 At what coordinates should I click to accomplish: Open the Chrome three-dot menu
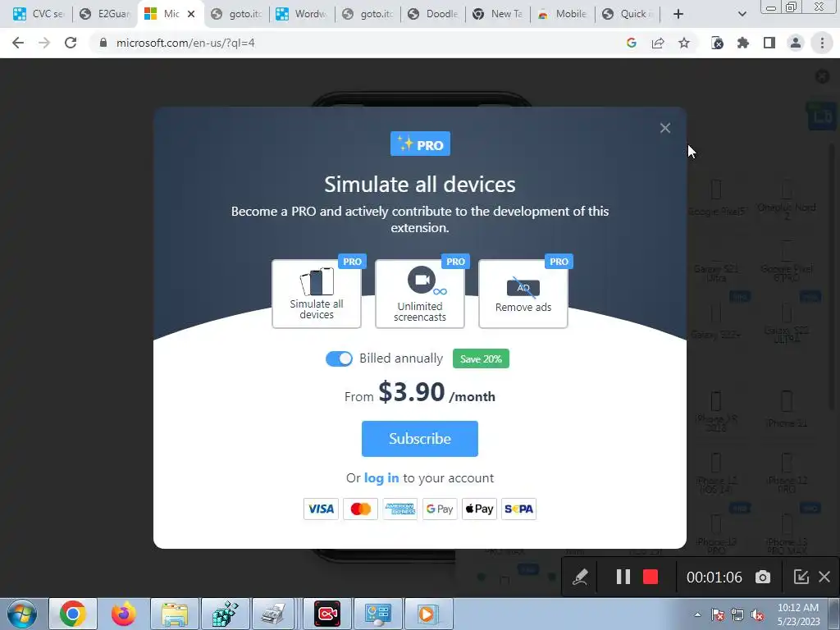pyautogui.click(x=822, y=43)
